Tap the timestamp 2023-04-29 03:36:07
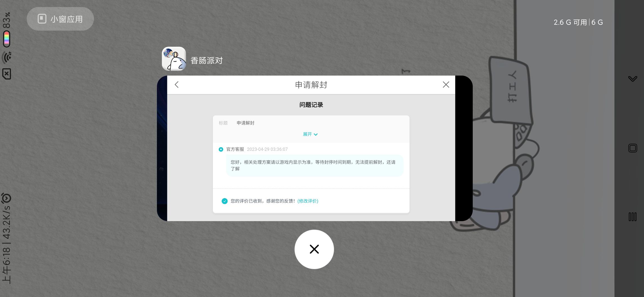 pos(267,149)
